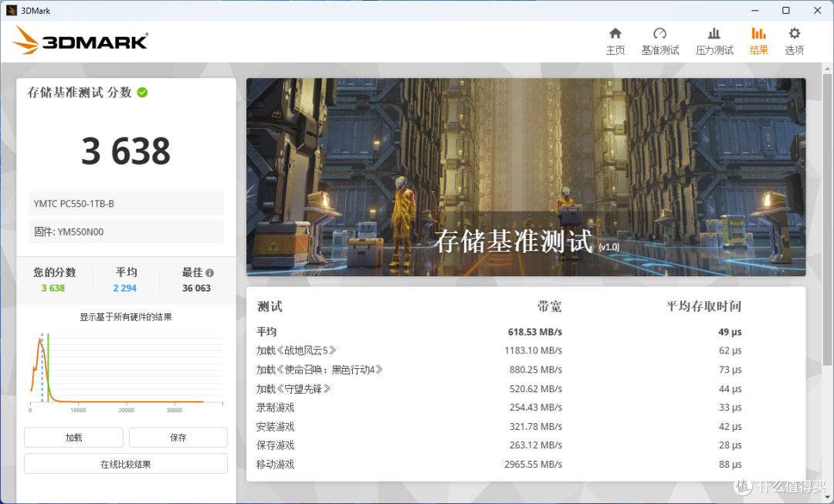The width and height of the screenshot is (834, 504).
Task: Click the 存储基准测试 banner image
Action: [526, 177]
